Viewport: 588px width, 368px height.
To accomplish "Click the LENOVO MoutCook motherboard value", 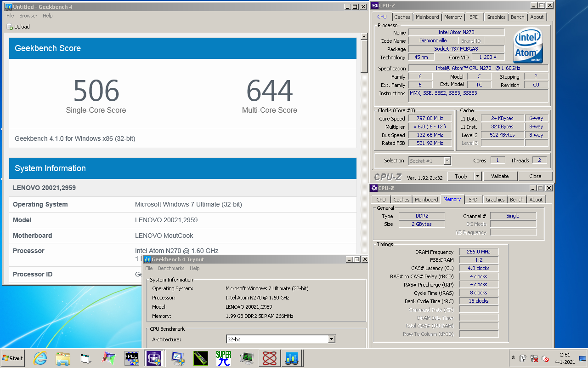I will pos(164,236).
